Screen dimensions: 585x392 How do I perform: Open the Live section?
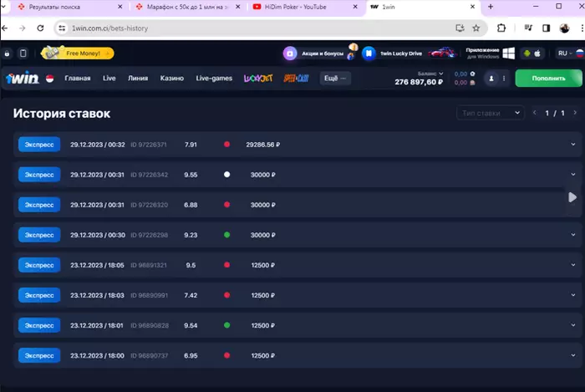(109, 79)
